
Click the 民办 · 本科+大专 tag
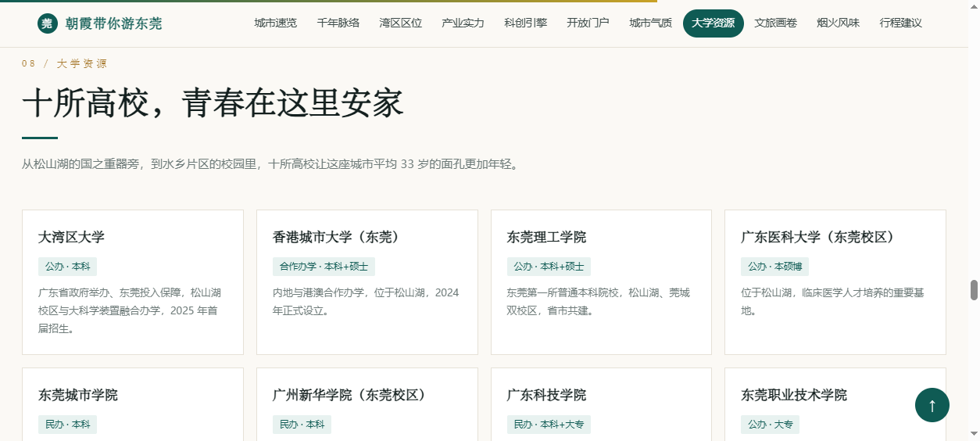[x=549, y=425]
